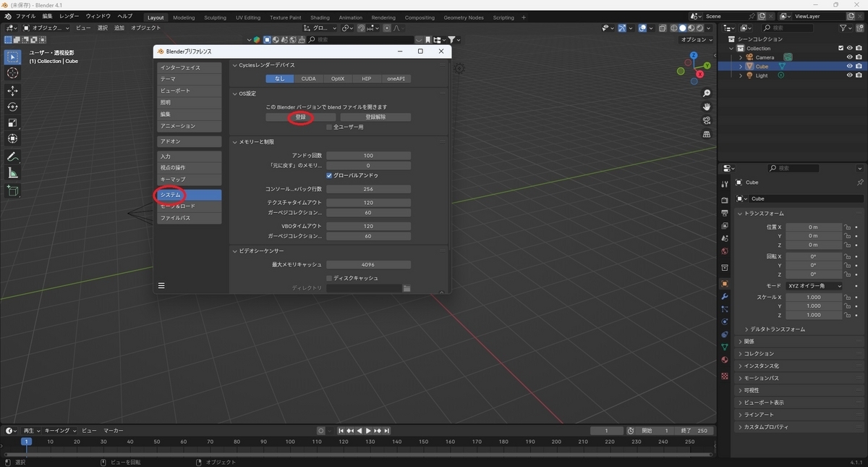The height and width of the screenshot is (467, 868).
Task: Toggle camera view icon in viewport
Action: click(x=707, y=120)
